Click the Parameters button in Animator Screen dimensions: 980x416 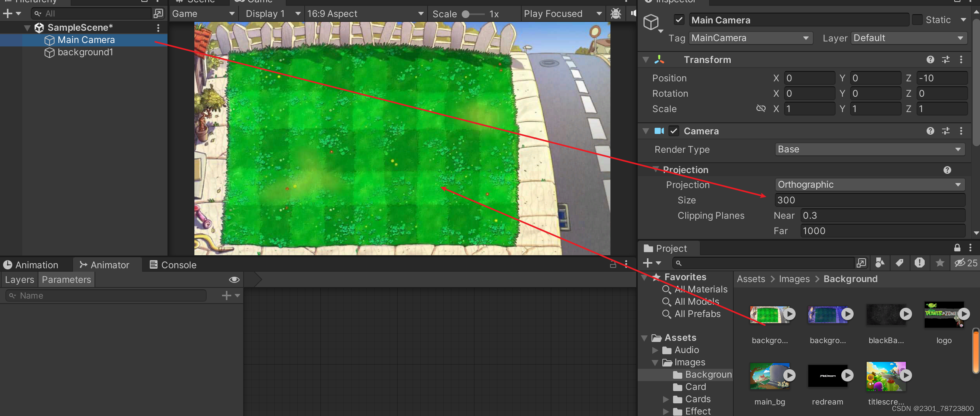tap(66, 280)
